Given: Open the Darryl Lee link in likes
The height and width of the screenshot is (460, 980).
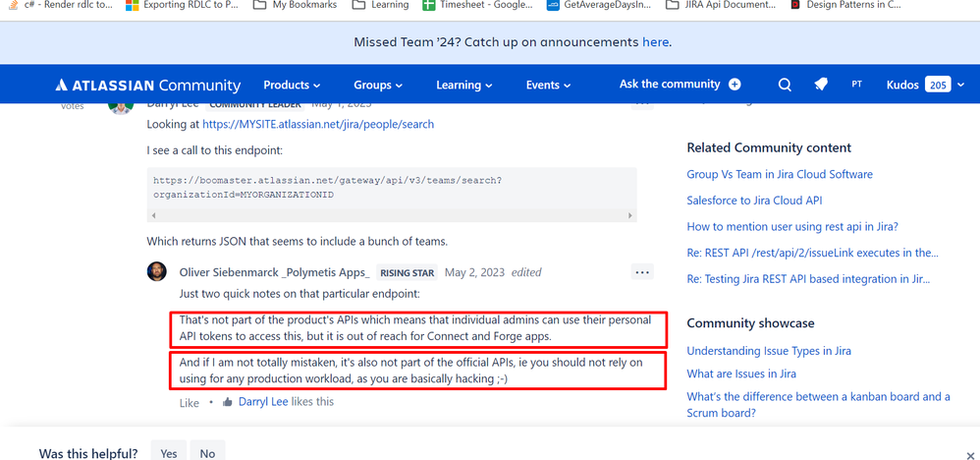Looking at the screenshot, I should (x=263, y=401).
